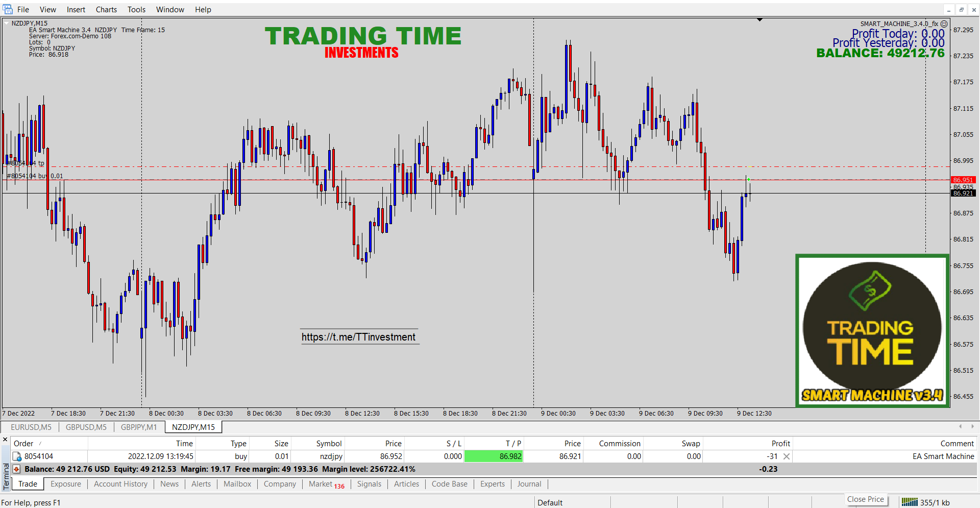Open the Mailbox tab
The height and width of the screenshot is (508, 980).
pyautogui.click(x=237, y=484)
